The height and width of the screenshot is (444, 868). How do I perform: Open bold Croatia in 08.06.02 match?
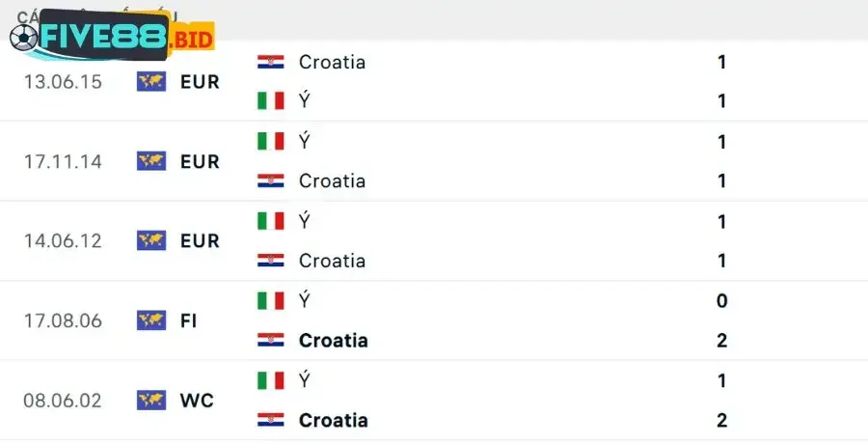tap(334, 420)
